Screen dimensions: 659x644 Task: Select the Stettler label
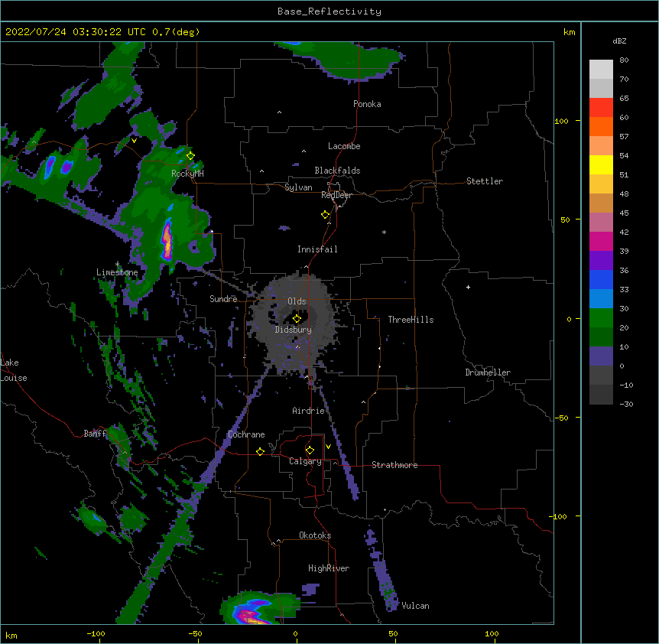(x=485, y=181)
